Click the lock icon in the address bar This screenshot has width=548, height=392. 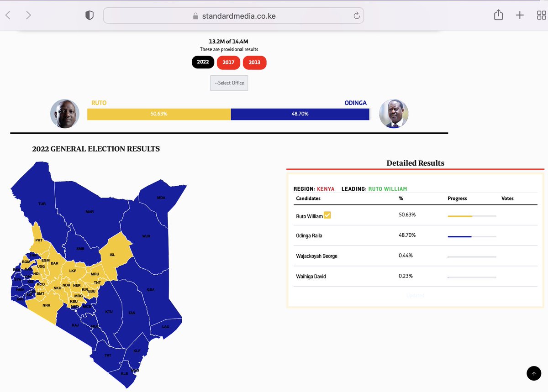click(195, 16)
